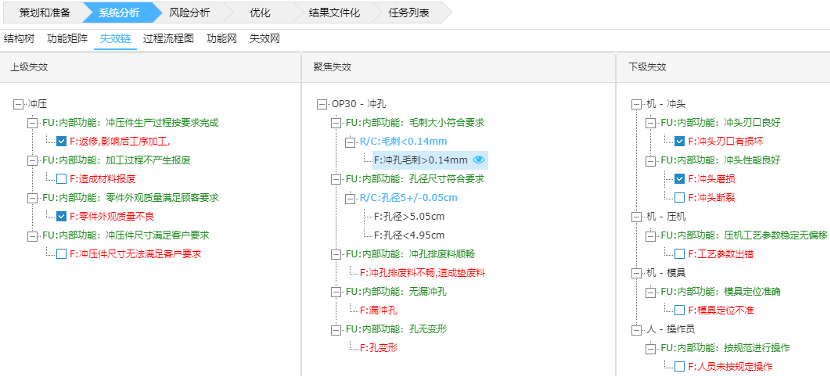Open the 优化 step
Screen dimensions: 830x376
click(x=259, y=13)
